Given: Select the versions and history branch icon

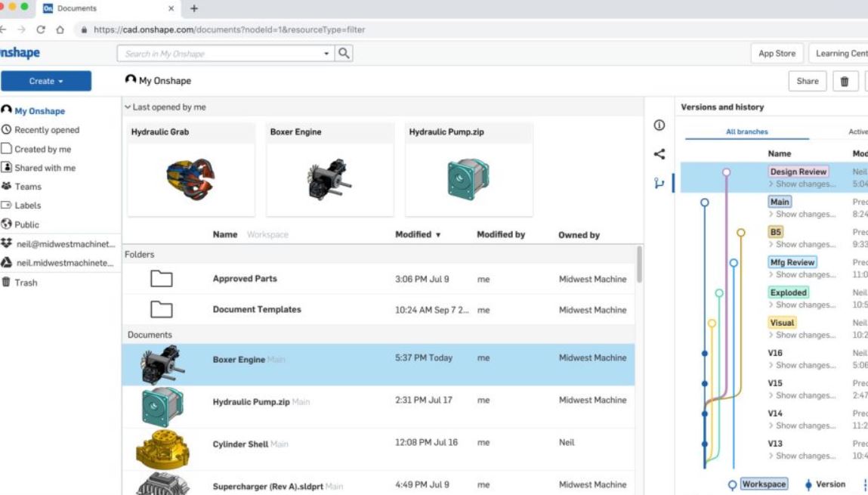Looking at the screenshot, I should point(659,183).
